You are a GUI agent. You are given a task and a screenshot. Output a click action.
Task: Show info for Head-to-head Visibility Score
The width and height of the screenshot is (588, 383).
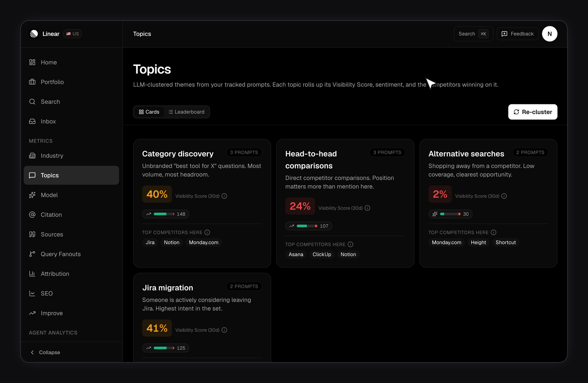367,208
